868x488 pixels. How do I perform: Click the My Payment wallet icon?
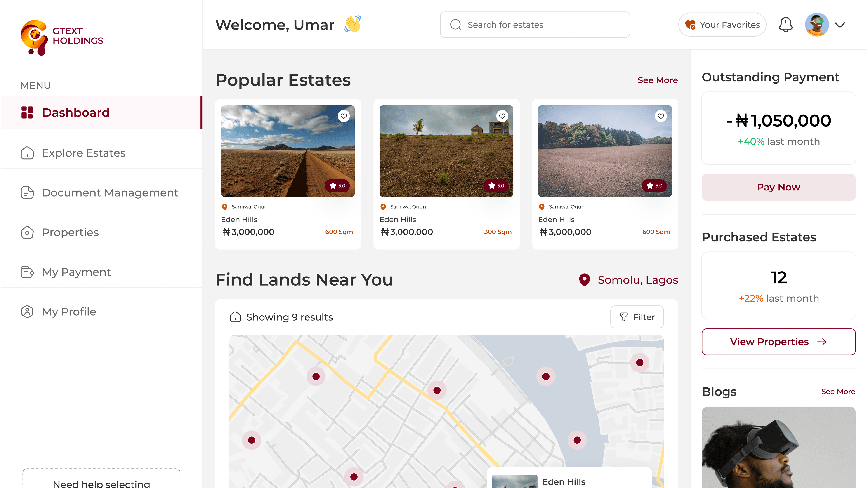coord(27,272)
